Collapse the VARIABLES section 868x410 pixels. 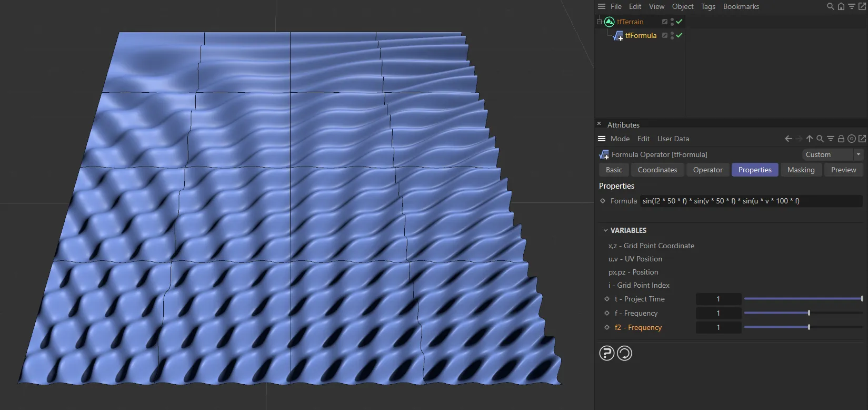(605, 230)
